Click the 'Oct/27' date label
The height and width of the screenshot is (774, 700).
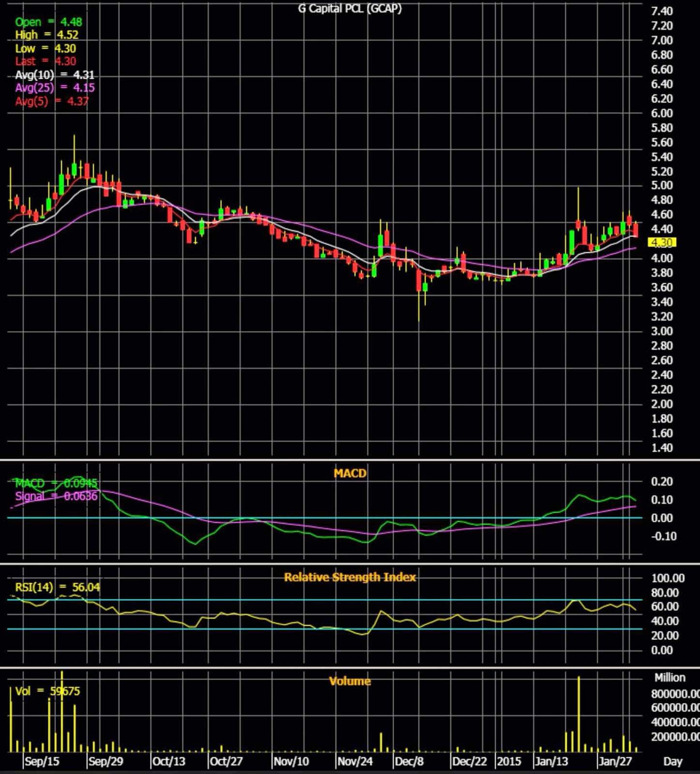tap(226, 761)
